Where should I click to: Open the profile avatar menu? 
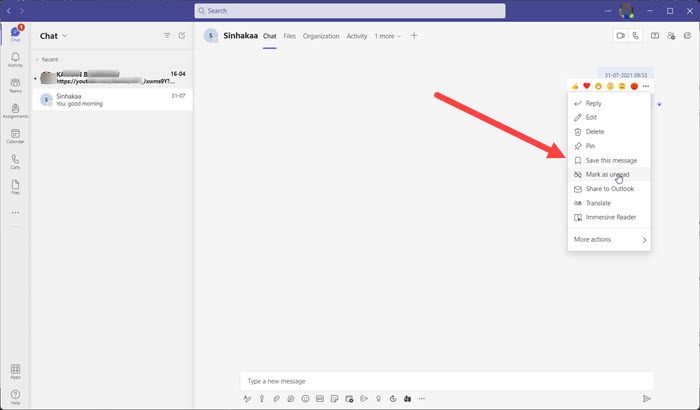pyautogui.click(x=627, y=11)
